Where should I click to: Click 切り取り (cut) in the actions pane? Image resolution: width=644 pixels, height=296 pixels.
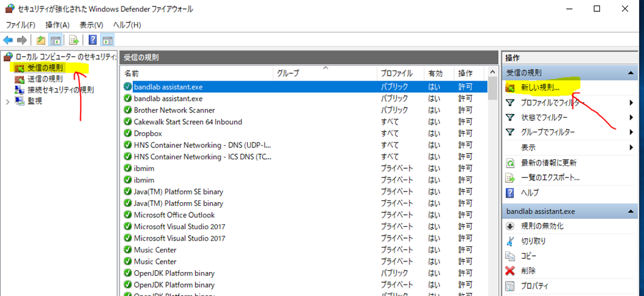[x=533, y=241]
